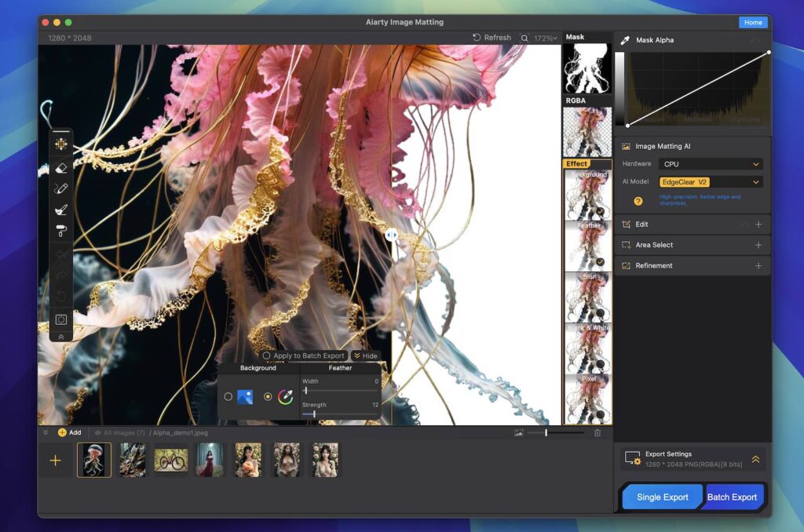Click the Image Matting AI panel icon
804x532 pixels.
[x=626, y=147]
